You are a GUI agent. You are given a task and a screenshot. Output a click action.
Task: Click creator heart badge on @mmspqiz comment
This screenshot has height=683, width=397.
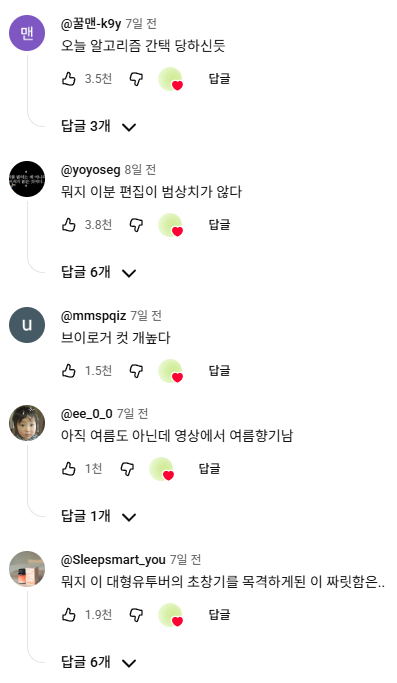click(x=170, y=371)
